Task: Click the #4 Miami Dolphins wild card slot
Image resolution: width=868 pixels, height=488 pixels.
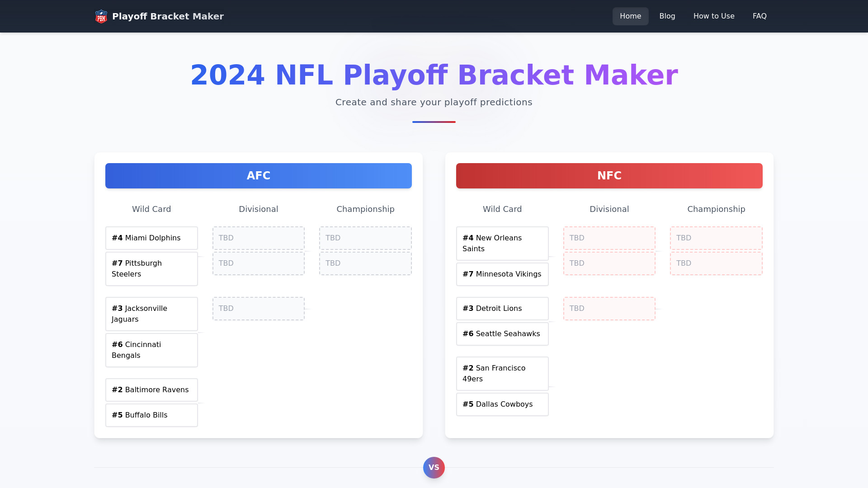Action: point(151,238)
